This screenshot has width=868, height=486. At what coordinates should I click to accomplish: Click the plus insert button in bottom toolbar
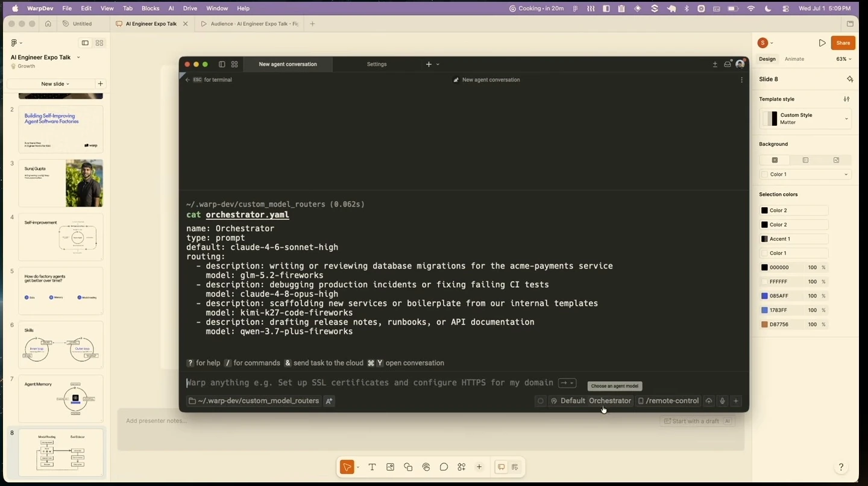(x=479, y=467)
